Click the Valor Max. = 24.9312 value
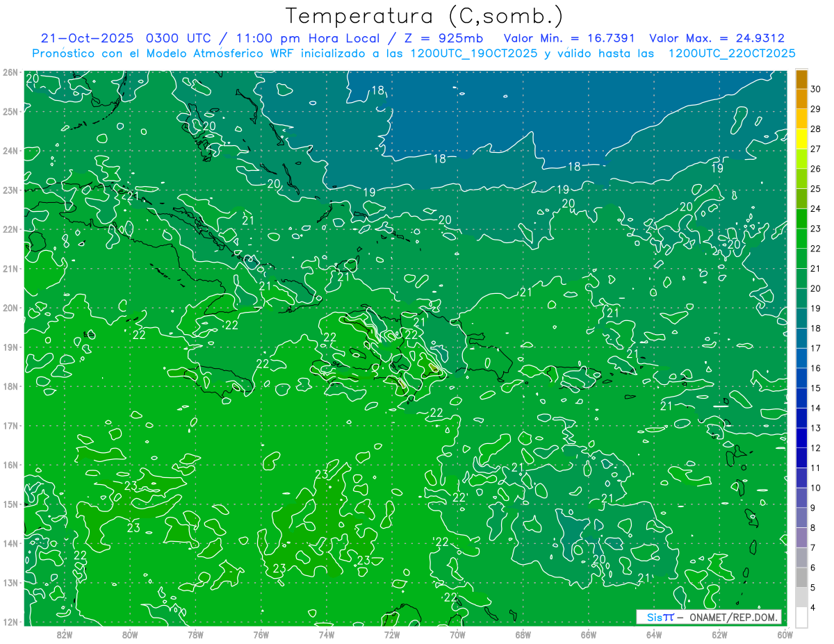The width and height of the screenshot is (834, 644). 717,38
